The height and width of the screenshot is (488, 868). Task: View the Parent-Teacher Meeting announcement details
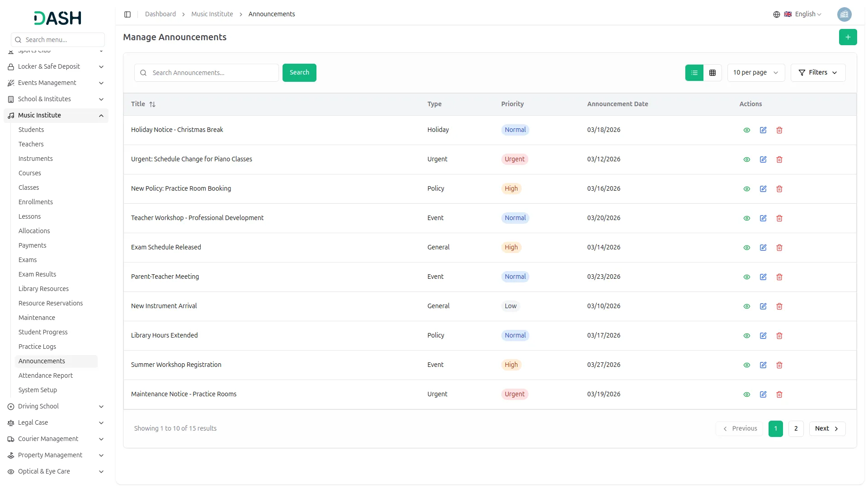click(746, 277)
